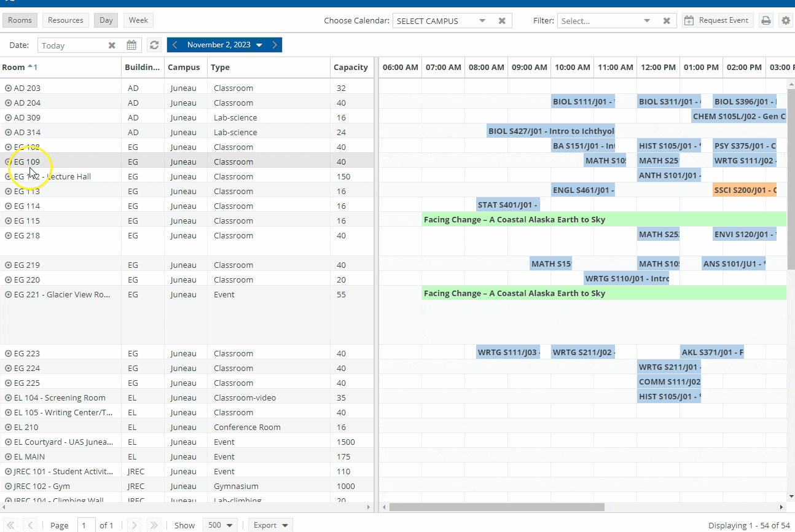Open the Export menu
The image size is (795, 532).
[271, 525]
